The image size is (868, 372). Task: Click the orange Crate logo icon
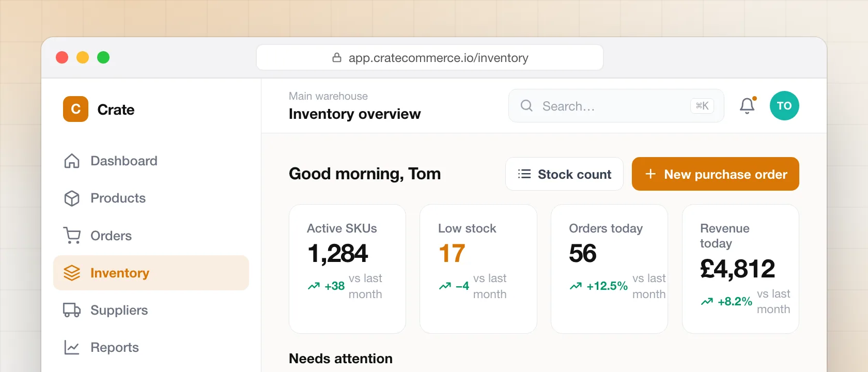[x=75, y=109]
